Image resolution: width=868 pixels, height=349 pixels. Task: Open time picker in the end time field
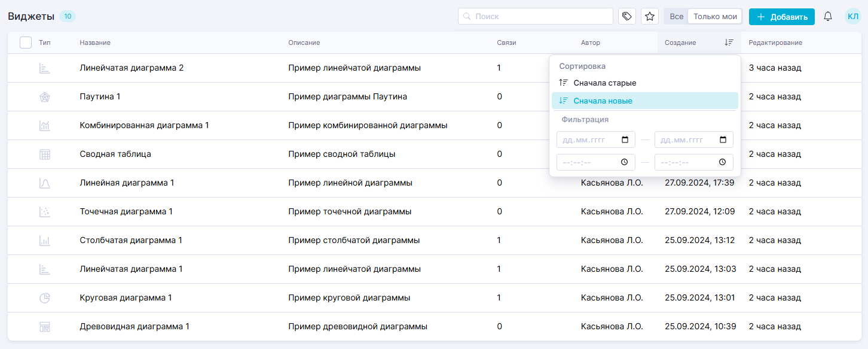pyautogui.click(x=722, y=162)
